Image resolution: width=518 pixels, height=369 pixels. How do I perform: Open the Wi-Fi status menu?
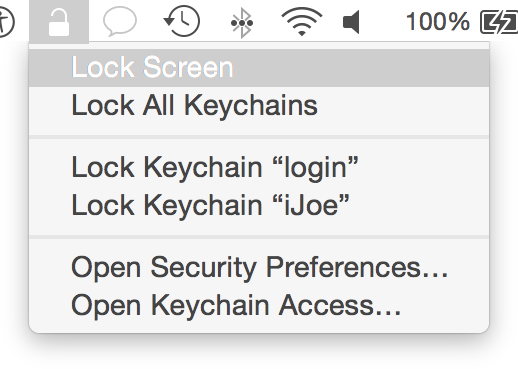(302, 22)
